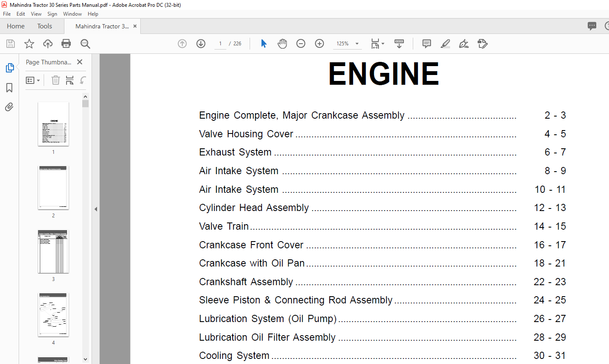The image size is (609, 364).
Task: Click the 'Crankcase Front Cover' entry
Action: 251,245
